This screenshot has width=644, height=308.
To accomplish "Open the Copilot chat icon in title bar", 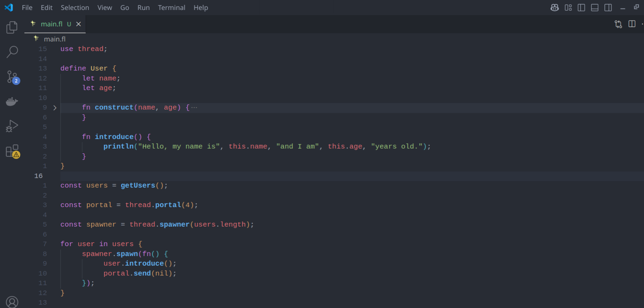I will [555, 8].
